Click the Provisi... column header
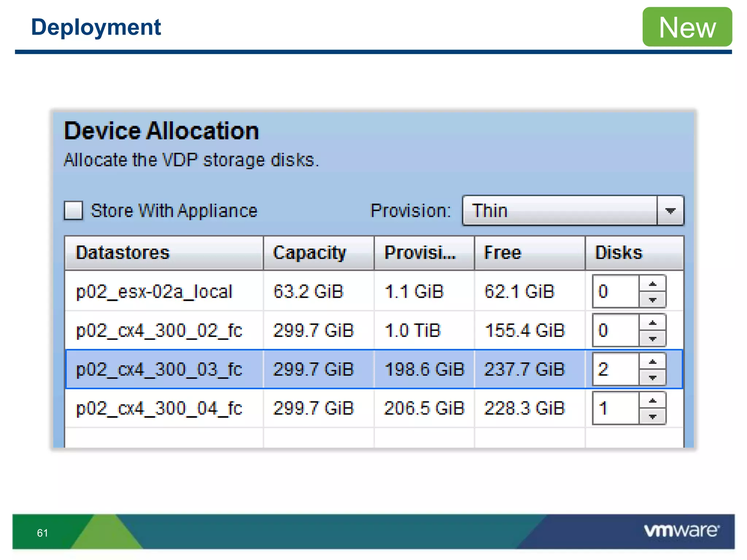The height and width of the screenshot is (560, 747). (x=424, y=253)
